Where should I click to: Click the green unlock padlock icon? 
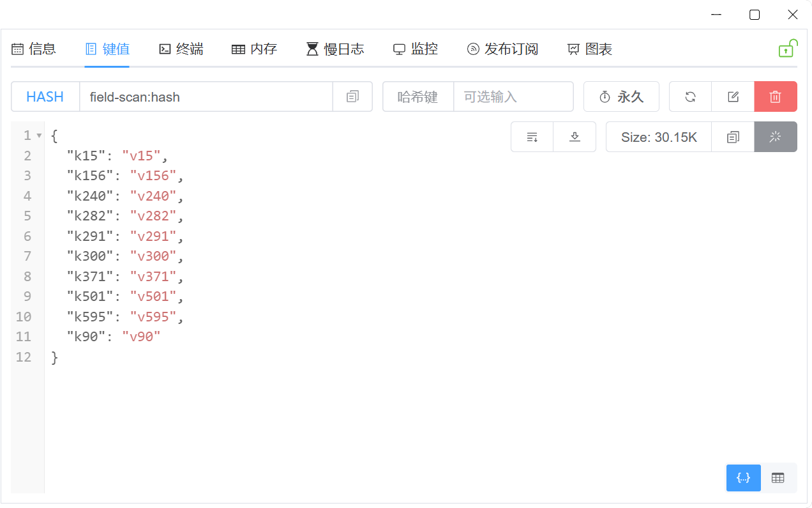pyautogui.click(x=788, y=49)
